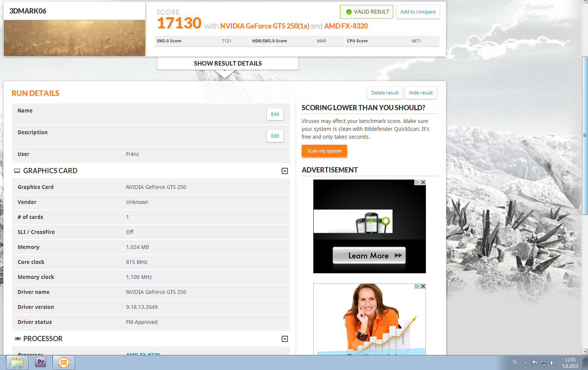Click Learn More in the advertisement
The height and width of the screenshot is (370, 588).
pos(369,256)
